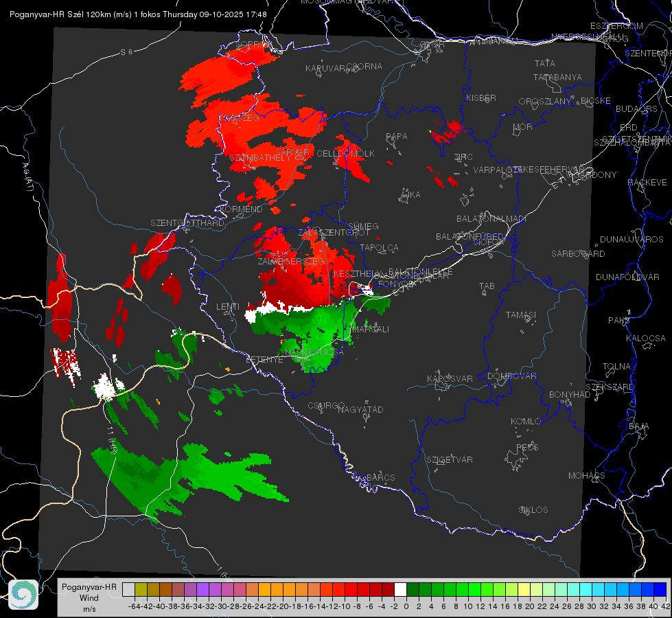Screen dimensions: 672x618
Task: Click the LETENYE label
Action: point(264,360)
